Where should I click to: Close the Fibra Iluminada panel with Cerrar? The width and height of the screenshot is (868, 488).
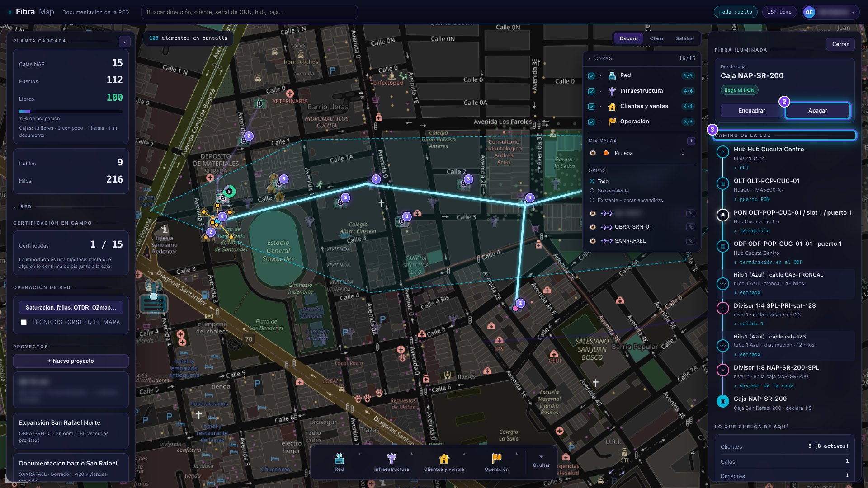point(840,44)
